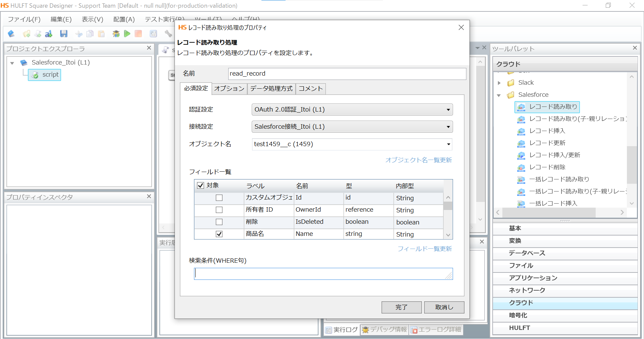Click the paste clipboard toolbar icon
Image resolution: width=644 pixels, height=339 pixels.
[101, 34]
